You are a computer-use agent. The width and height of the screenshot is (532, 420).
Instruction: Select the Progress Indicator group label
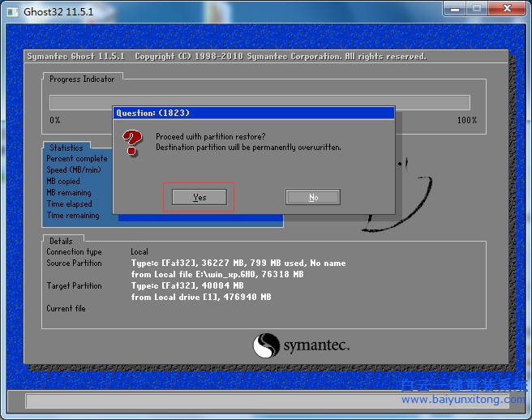pos(82,79)
